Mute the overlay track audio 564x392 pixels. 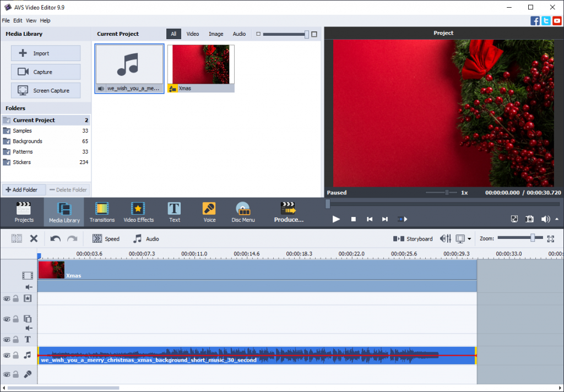29,328
